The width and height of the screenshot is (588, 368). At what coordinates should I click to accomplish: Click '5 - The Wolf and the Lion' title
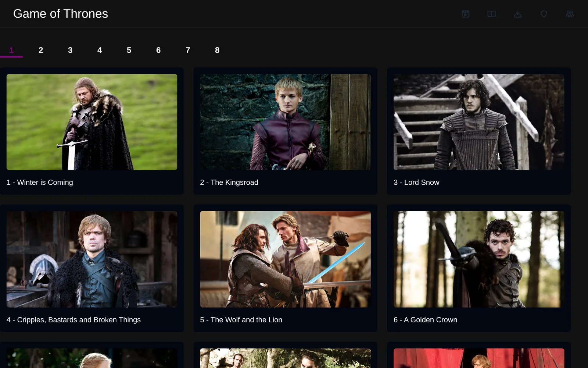click(x=241, y=320)
